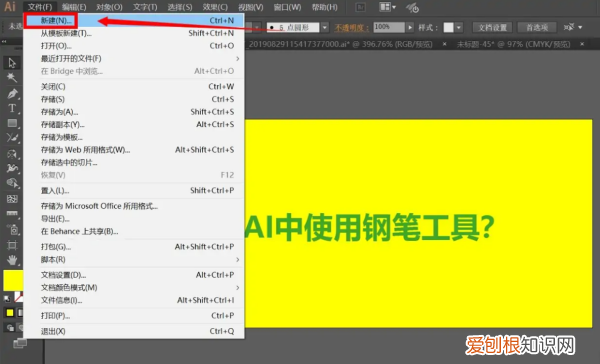Select the Mesh tool
Viewport: 600px width, 364px height.
point(12,199)
